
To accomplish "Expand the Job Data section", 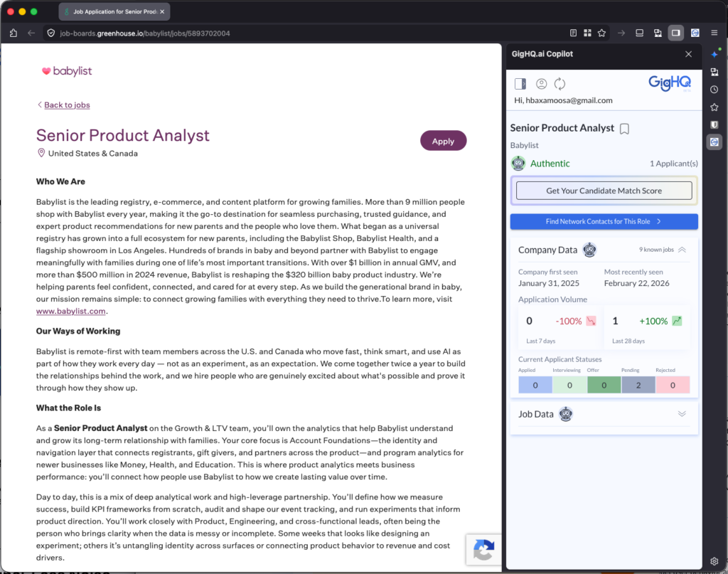I will 682,414.
